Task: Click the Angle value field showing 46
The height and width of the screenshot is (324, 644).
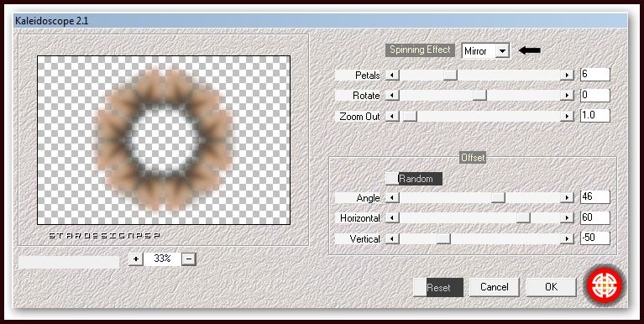Action: pyautogui.click(x=594, y=196)
